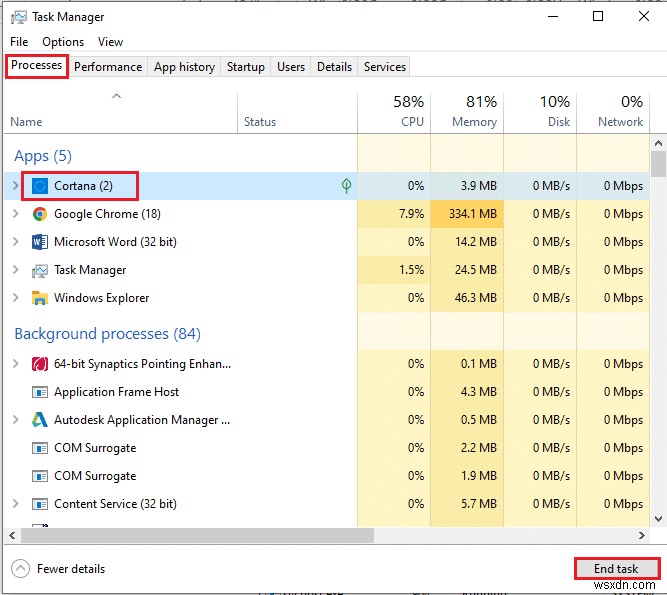Expand the Content Service process group
Image resolution: width=667 pixels, height=595 pixels.
coord(15,504)
